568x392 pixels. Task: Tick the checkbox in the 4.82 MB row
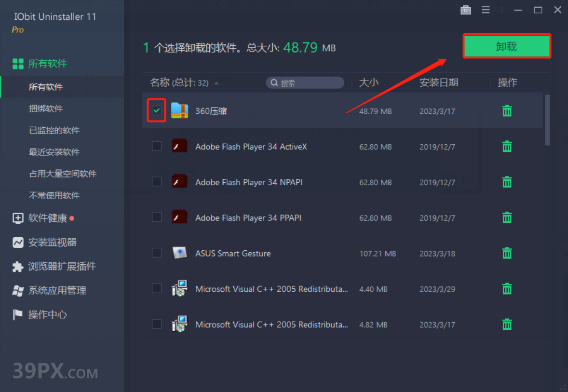(x=157, y=324)
